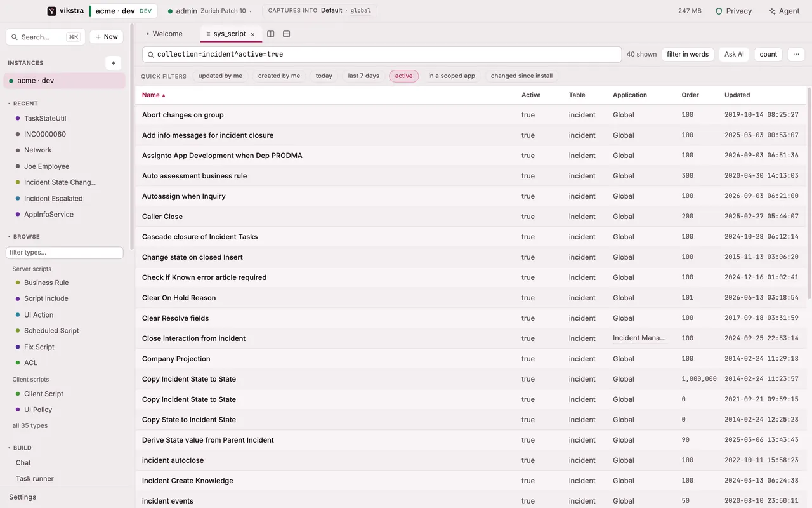Toggle the 'in a scoped app' filter

coord(452,76)
